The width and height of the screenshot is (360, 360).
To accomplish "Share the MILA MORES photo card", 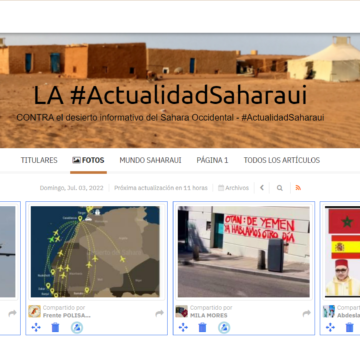I will click(x=307, y=313).
